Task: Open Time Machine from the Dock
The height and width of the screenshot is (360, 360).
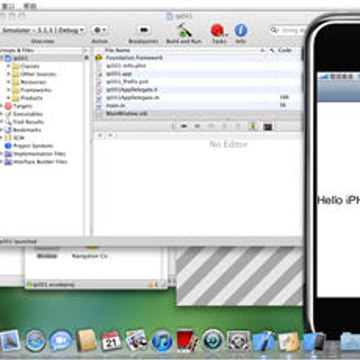Action: 213,341
